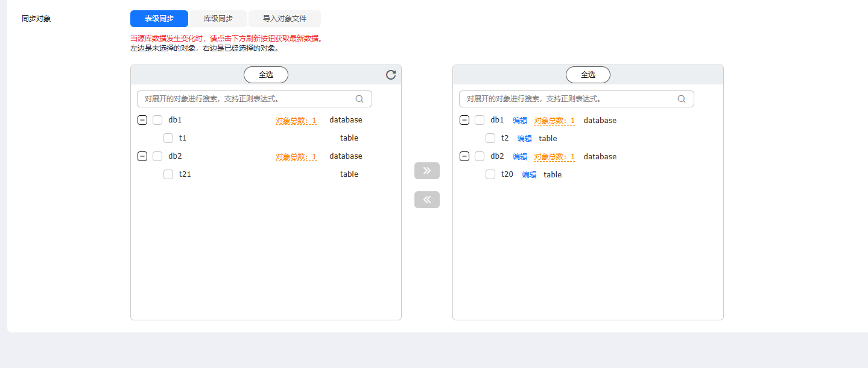Check the db1 checkbox in the left panel
The image size is (868, 368).
[x=157, y=120]
